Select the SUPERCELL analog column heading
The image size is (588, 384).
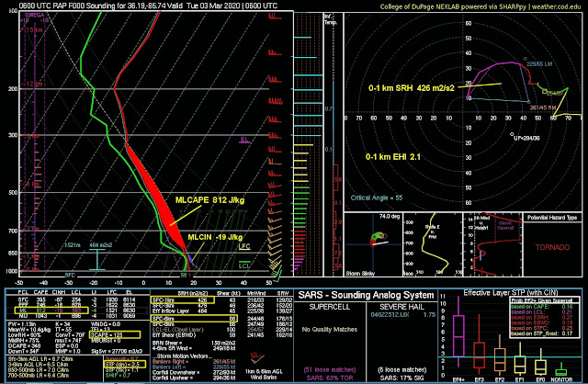[329, 307]
